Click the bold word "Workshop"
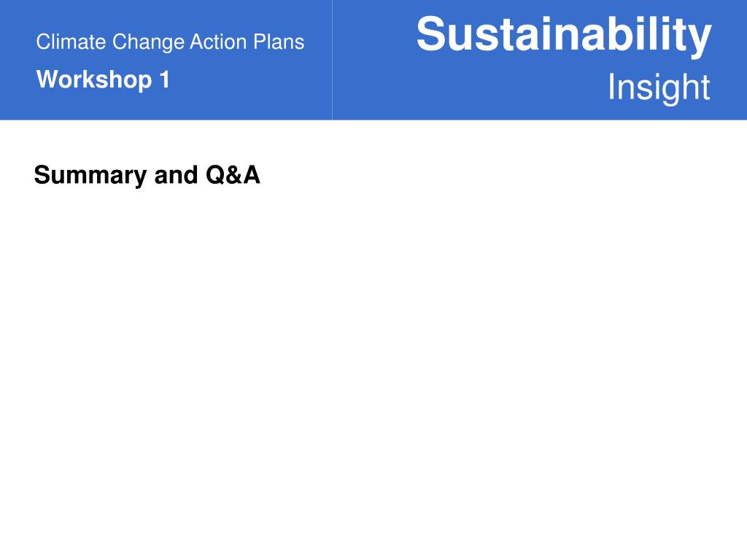 tap(94, 79)
